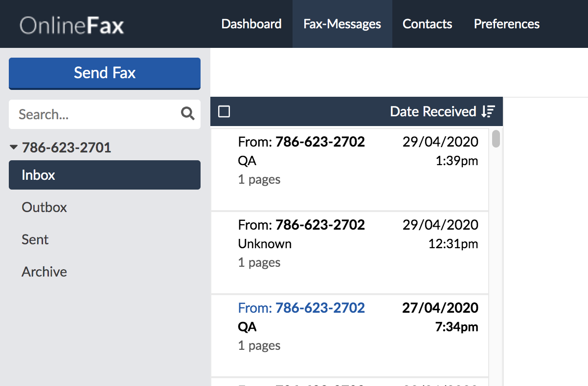588x386 pixels.
Task: Click the Send Fax button
Action: (x=104, y=73)
